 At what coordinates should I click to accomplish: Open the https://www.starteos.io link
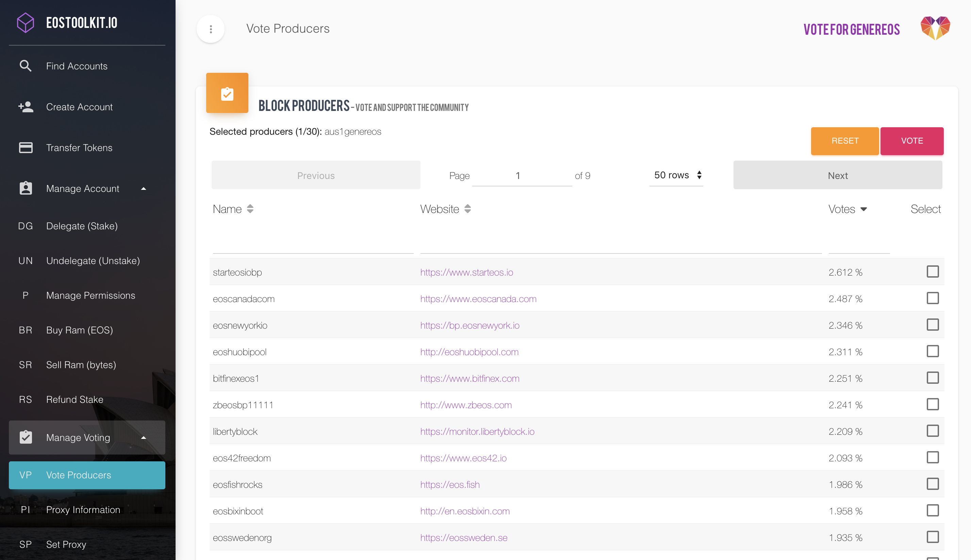pos(466,272)
